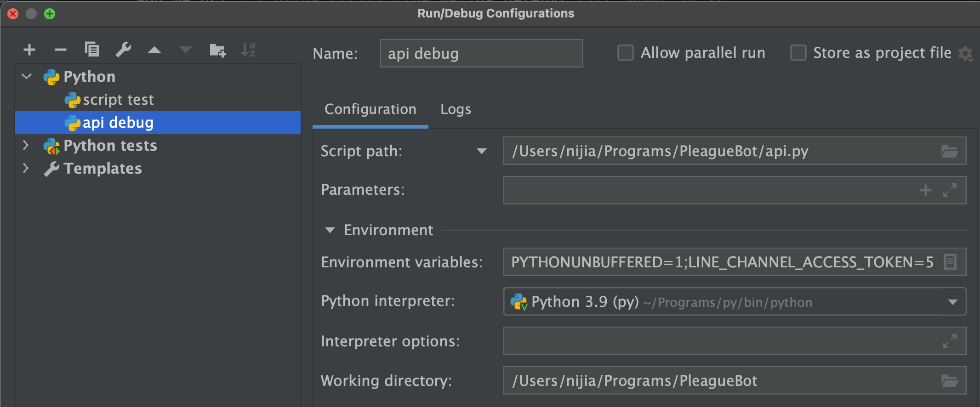Collapse the Environment section
Viewport: 980px width, 407px height.
[330, 230]
